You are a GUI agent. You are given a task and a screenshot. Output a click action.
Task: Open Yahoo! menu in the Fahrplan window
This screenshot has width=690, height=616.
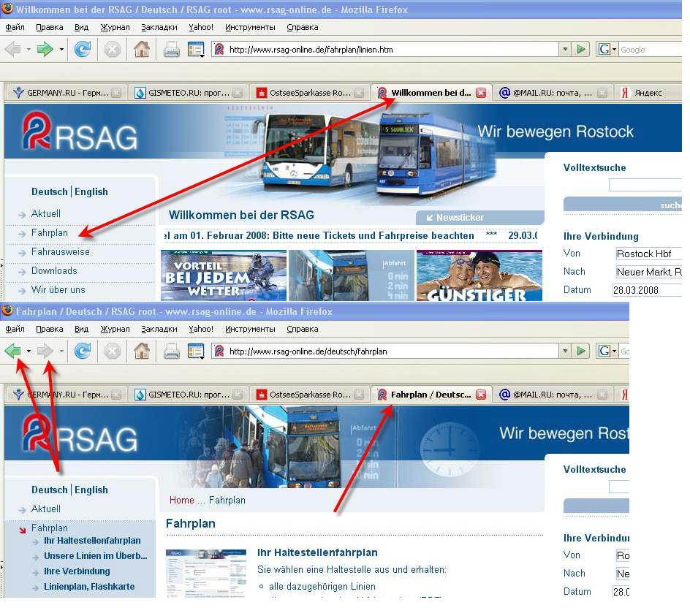click(x=201, y=329)
